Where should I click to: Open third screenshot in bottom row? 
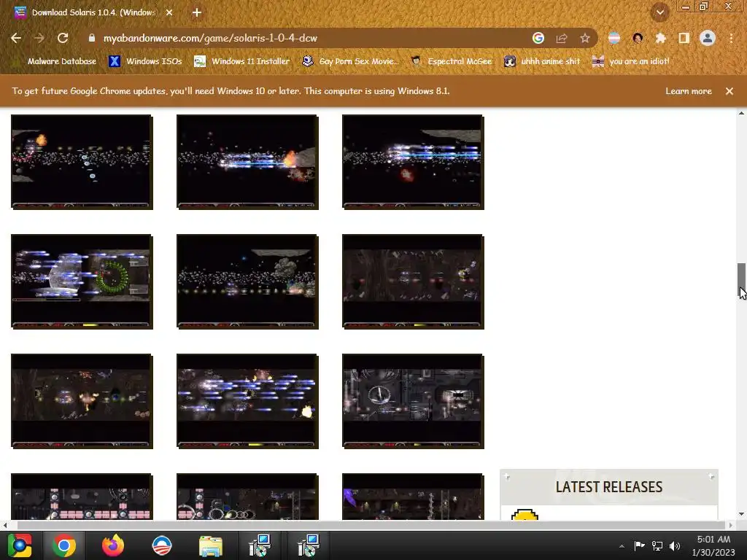point(413,496)
